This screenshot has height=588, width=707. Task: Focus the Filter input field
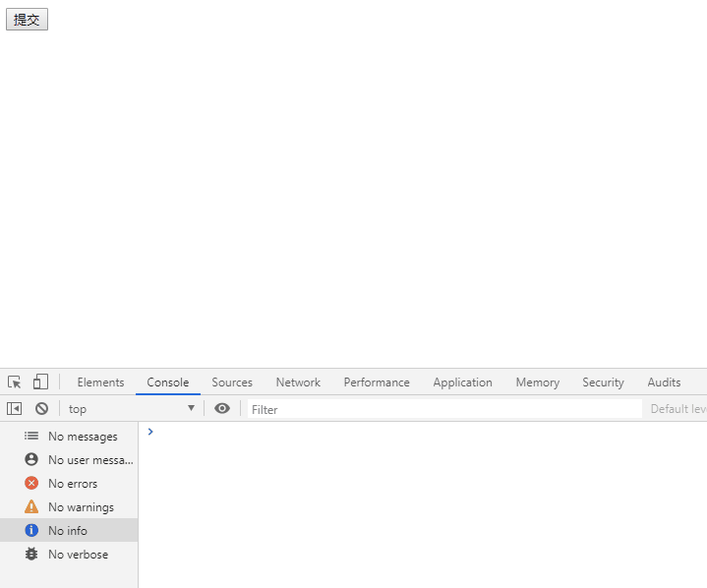[444, 409]
